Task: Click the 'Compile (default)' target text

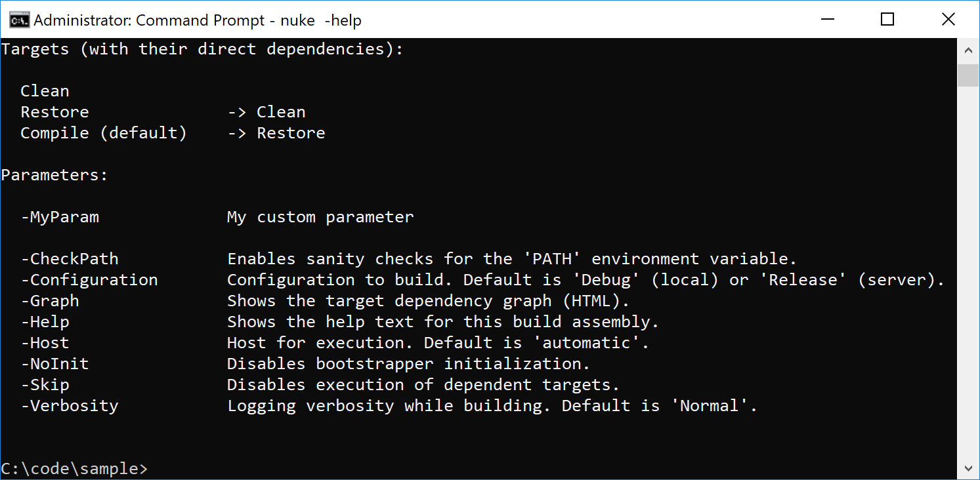Action: point(104,133)
